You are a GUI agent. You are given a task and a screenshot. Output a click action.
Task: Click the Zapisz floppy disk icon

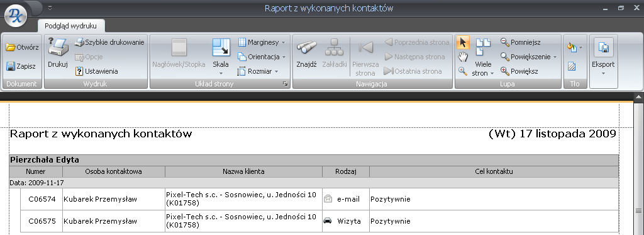coord(11,66)
